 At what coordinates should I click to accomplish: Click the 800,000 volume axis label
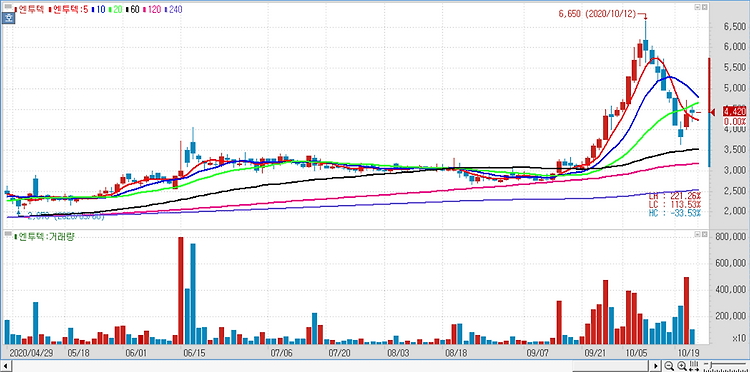[x=732, y=237]
